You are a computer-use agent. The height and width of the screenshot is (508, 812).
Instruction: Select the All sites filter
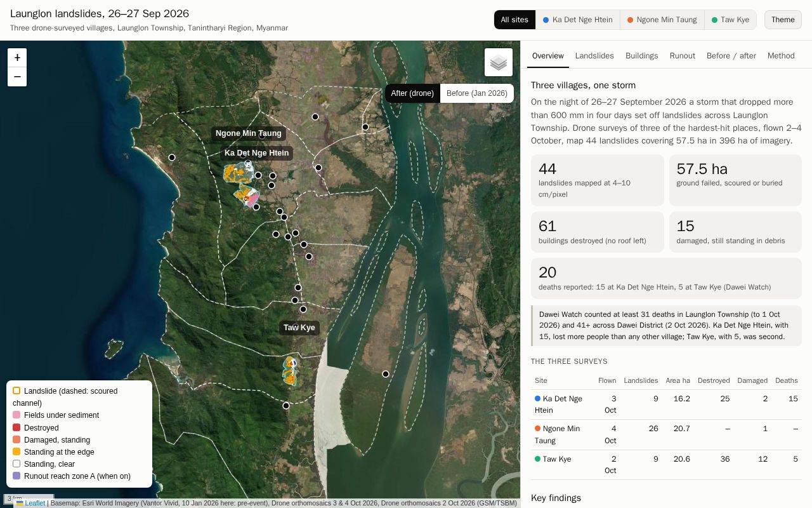click(x=514, y=20)
